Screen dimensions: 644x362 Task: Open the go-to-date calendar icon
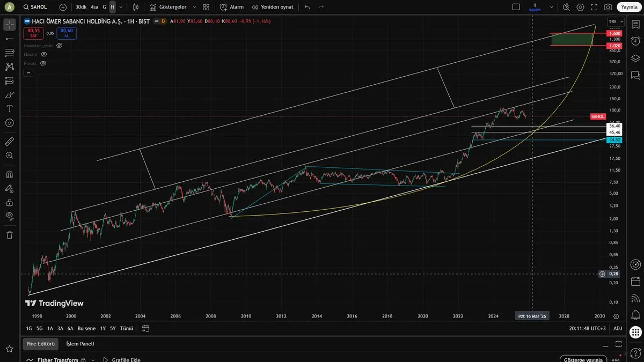point(145,328)
